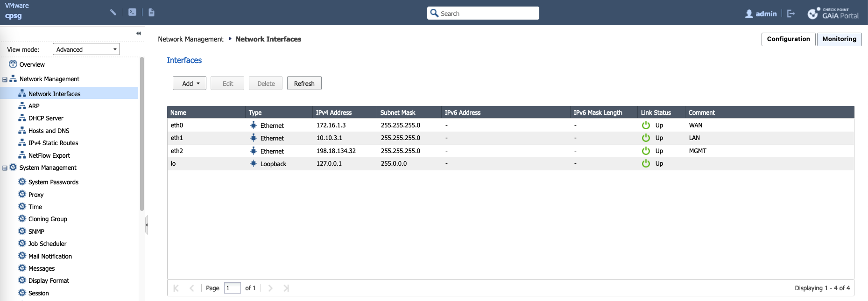Click the eth0 link status power icon
Image resolution: width=868 pixels, height=301 pixels.
(x=646, y=125)
